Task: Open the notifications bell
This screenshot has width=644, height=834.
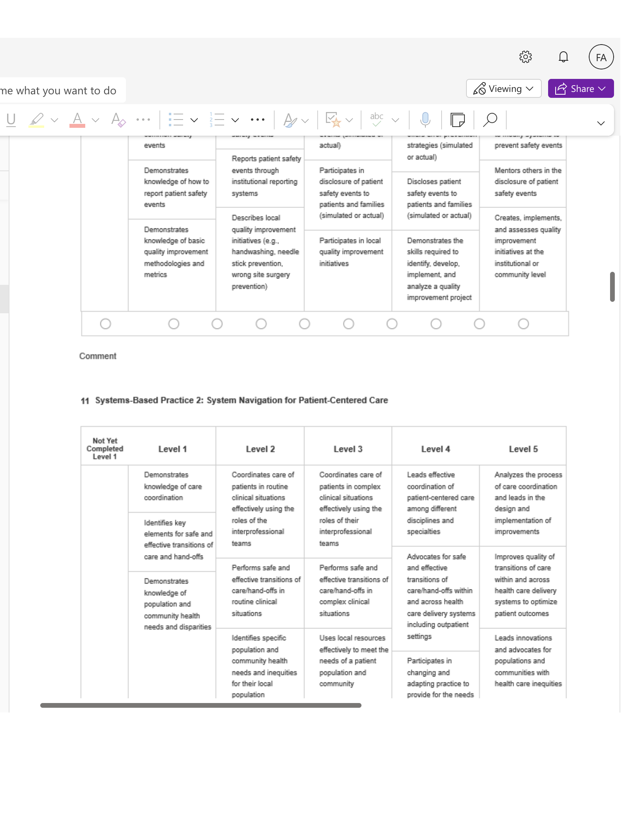Action: tap(563, 57)
